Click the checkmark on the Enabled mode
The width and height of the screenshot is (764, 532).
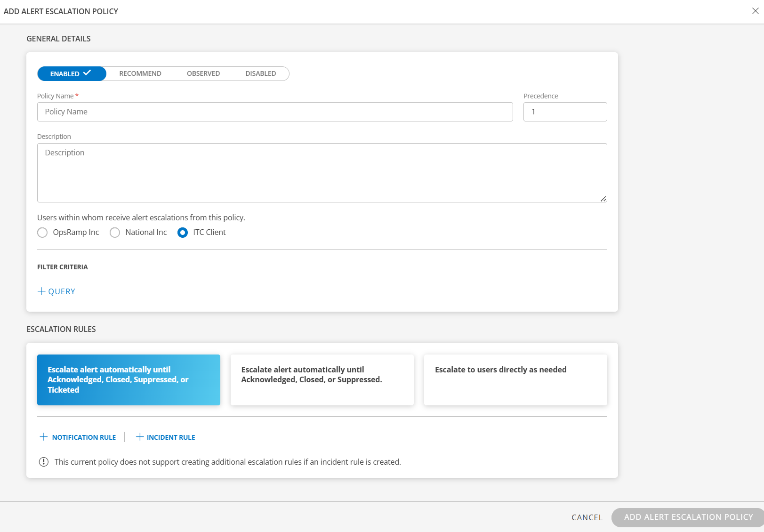(x=87, y=73)
